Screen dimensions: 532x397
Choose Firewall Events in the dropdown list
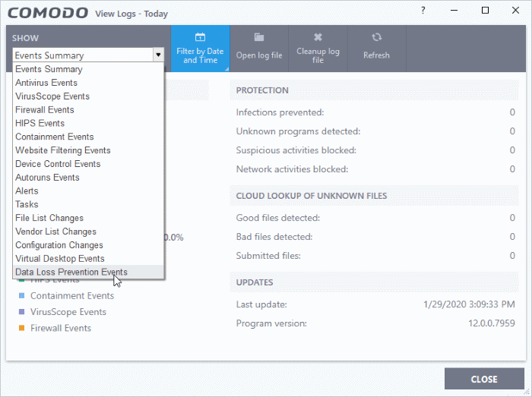pos(88,110)
